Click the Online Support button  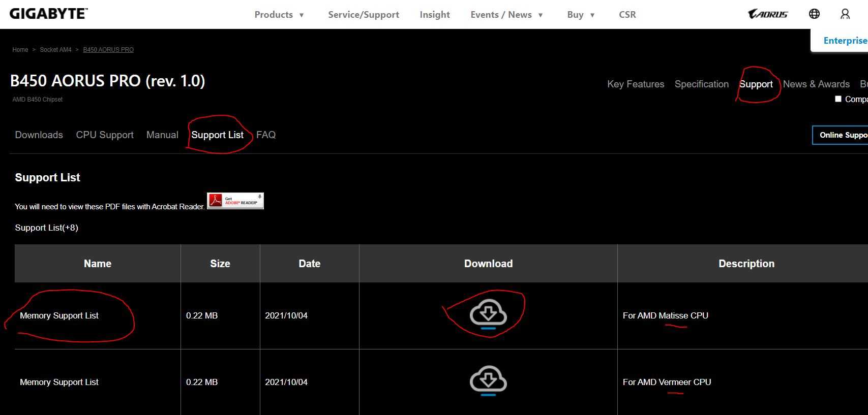pyautogui.click(x=842, y=135)
